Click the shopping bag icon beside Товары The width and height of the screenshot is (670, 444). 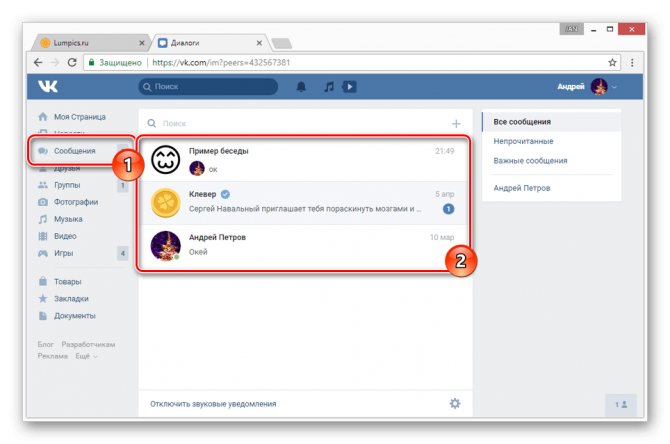point(43,281)
